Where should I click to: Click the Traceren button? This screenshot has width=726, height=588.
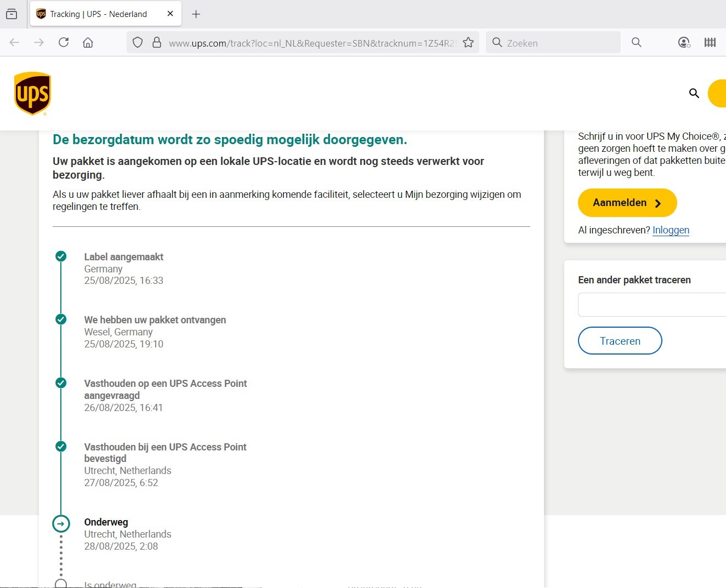620,341
